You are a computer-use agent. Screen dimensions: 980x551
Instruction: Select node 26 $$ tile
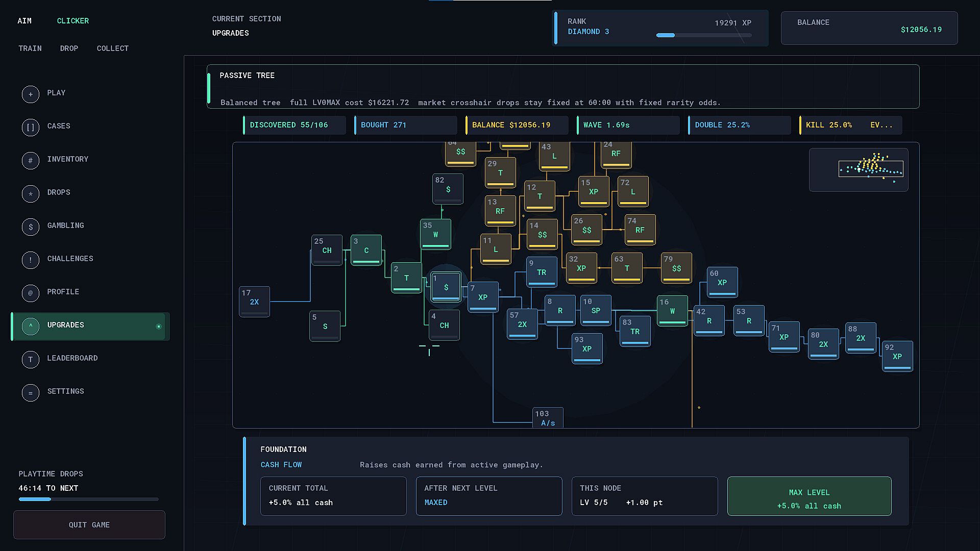click(x=586, y=230)
